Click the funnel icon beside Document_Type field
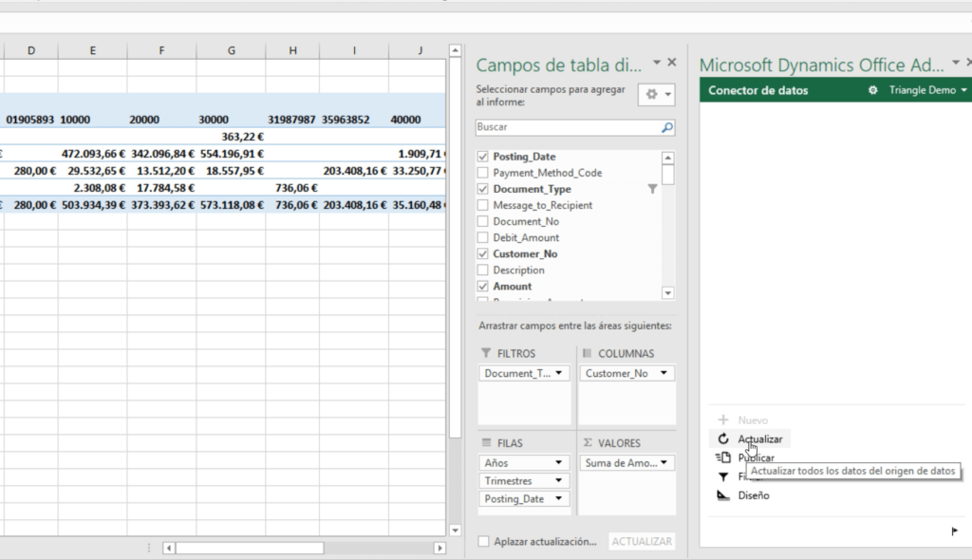 (x=652, y=190)
